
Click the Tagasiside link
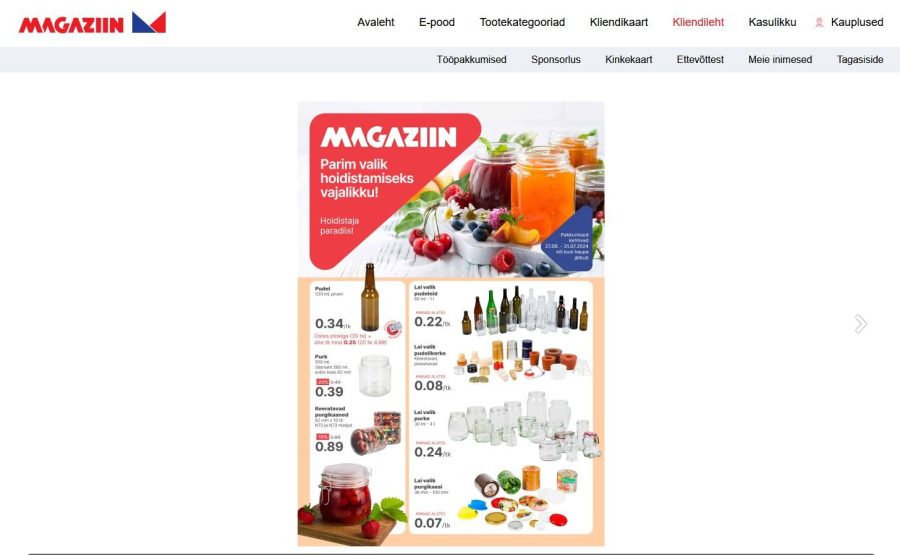point(860,60)
